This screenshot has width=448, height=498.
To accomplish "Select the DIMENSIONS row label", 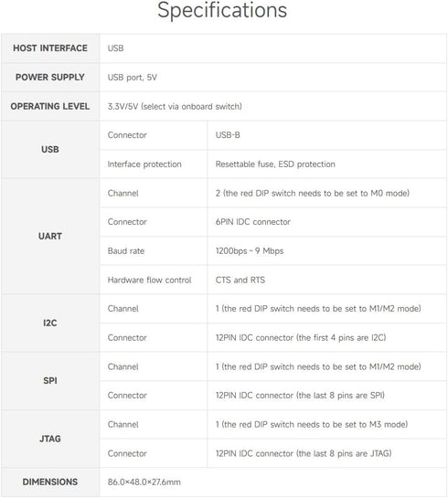I will tap(50, 482).
